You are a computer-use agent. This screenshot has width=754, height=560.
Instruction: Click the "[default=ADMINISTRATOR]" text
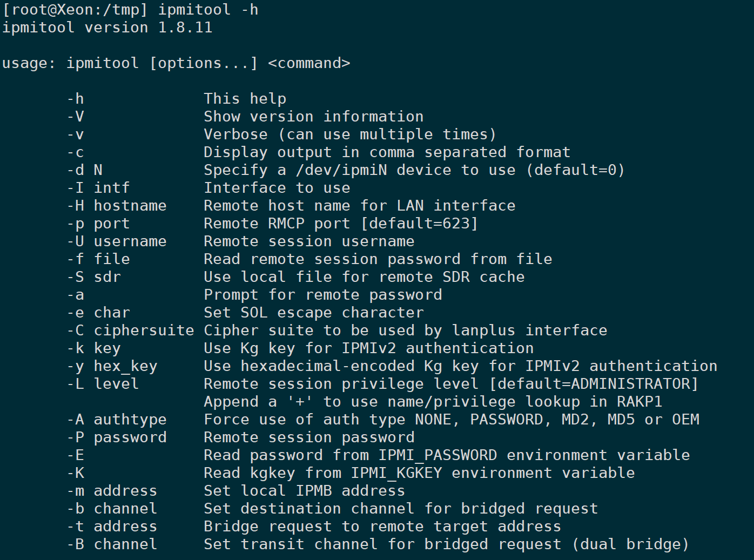pos(594,384)
